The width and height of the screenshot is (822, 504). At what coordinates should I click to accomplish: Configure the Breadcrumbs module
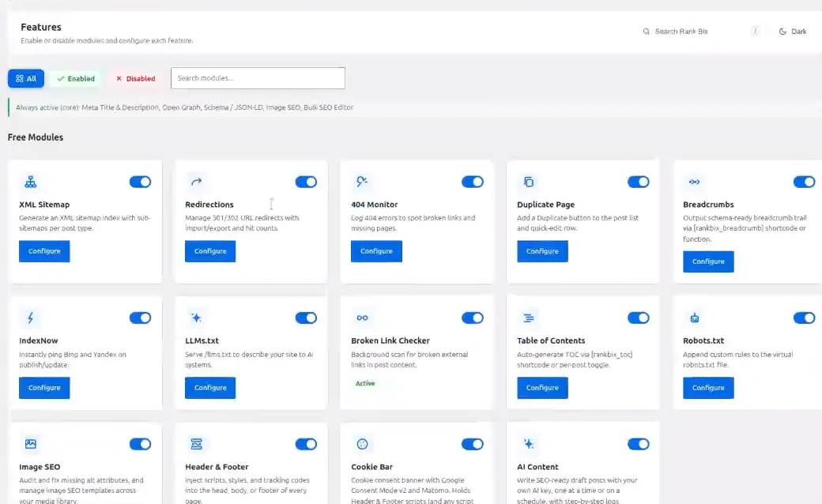(708, 261)
